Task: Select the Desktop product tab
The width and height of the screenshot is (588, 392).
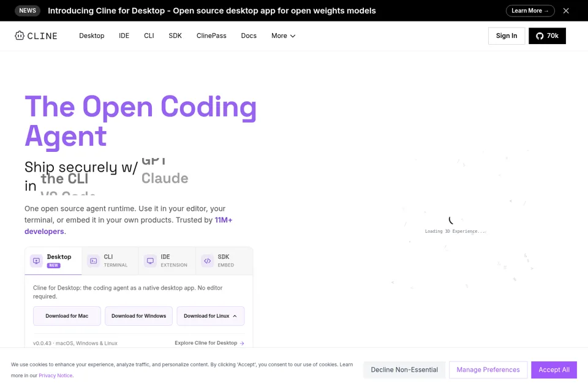Action: 53,261
